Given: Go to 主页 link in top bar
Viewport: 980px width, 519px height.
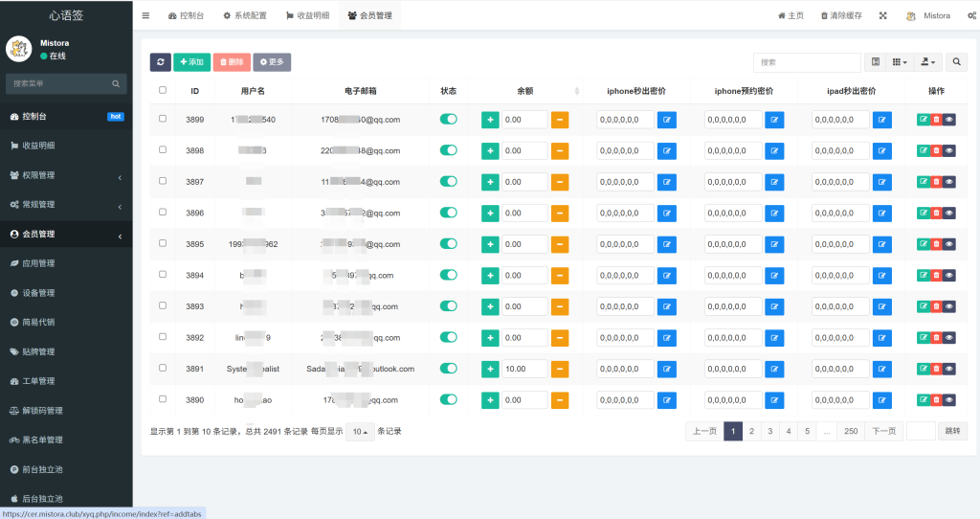Looking at the screenshot, I should [791, 15].
